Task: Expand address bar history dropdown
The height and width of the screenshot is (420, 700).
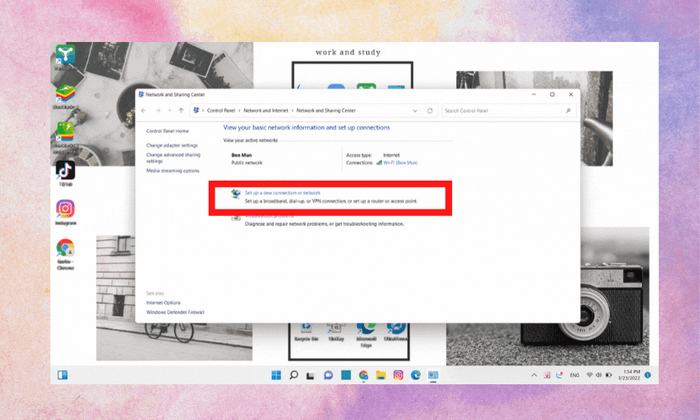Action: click(x=415, y=111)
